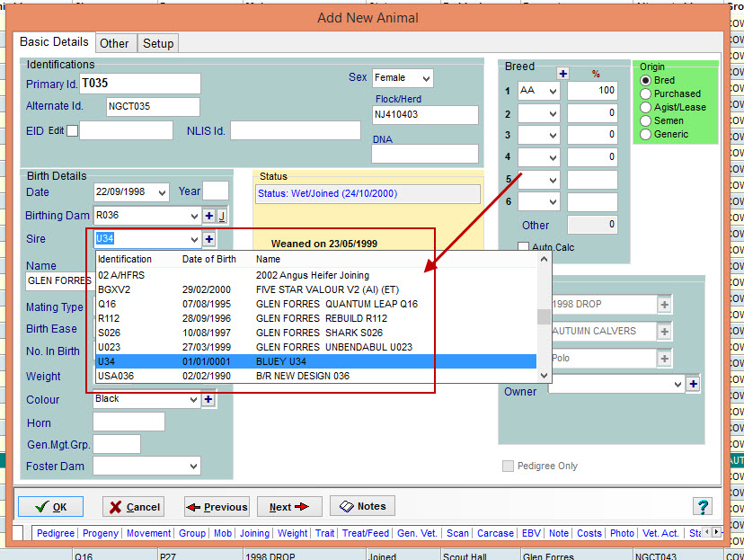Click plus icon next to AUTUMN CALVERS

click(664, 332)
